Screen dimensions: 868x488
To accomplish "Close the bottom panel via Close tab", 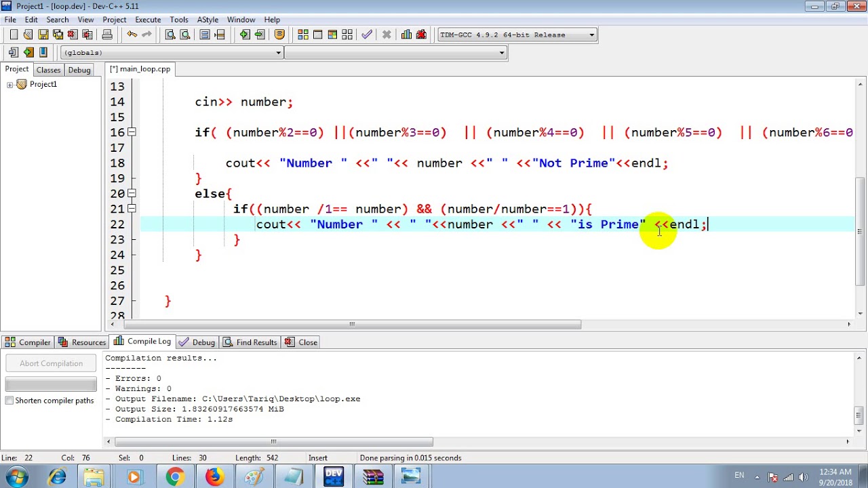I will tap(301, 342).
